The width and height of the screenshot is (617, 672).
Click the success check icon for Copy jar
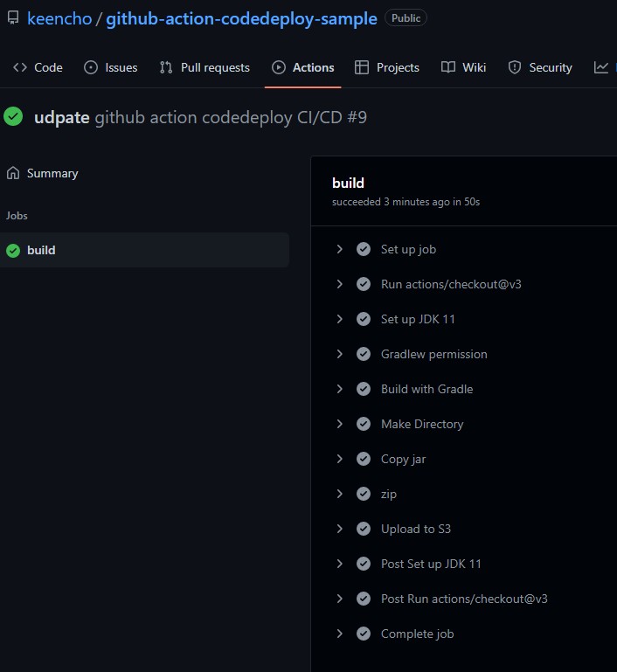pyautogui.click(x=364, y=459)
